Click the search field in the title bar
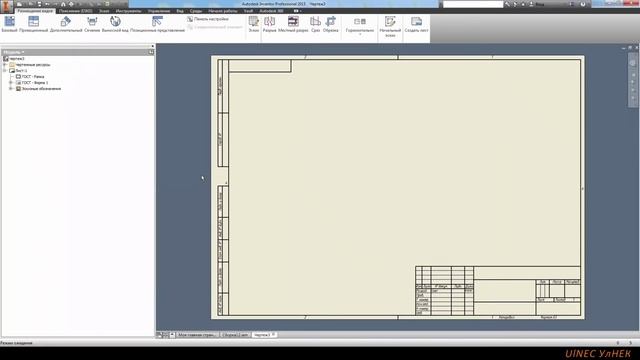The image size is (640, 360). click(473, 4)
